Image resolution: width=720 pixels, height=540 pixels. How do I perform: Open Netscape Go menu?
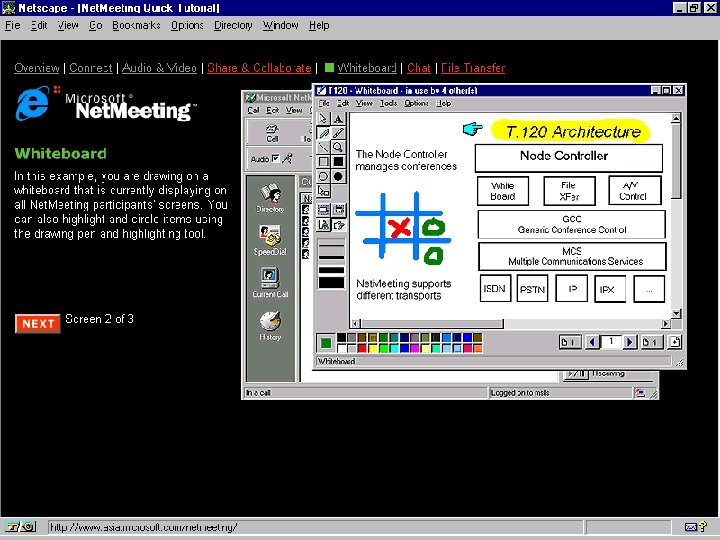pos(96,26)
